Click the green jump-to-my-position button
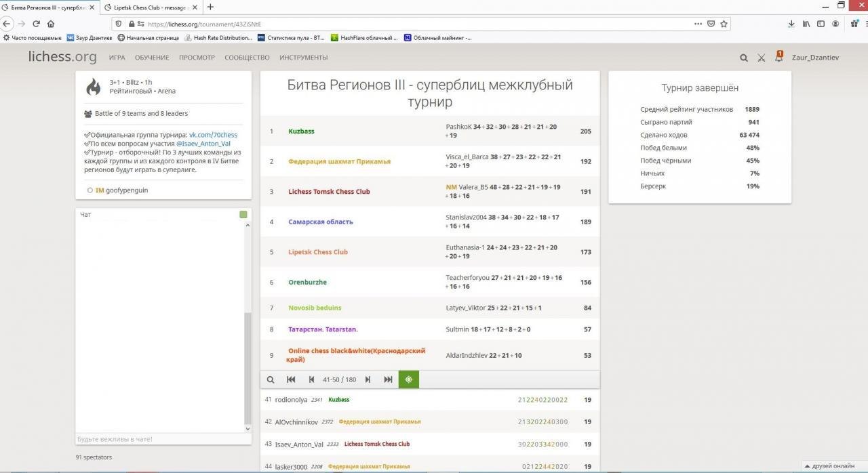 pyautogui.click(x=409, y=379)
